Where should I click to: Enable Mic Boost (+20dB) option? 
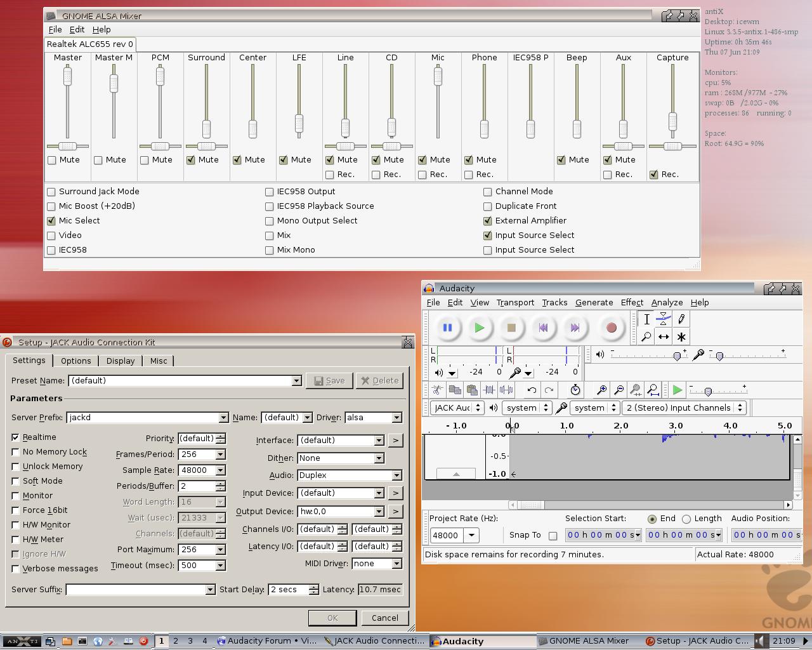tap(51, 206)
